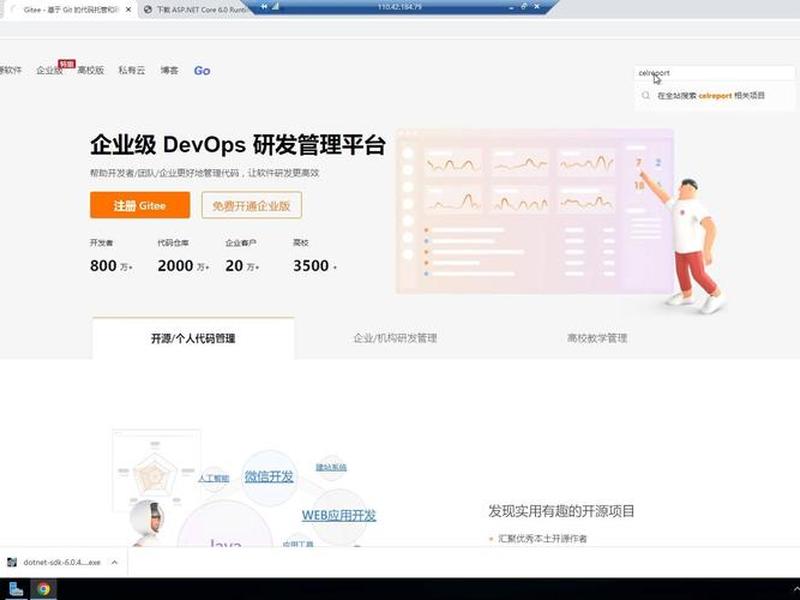Open the 博客 nav menu item

[169, 70]
